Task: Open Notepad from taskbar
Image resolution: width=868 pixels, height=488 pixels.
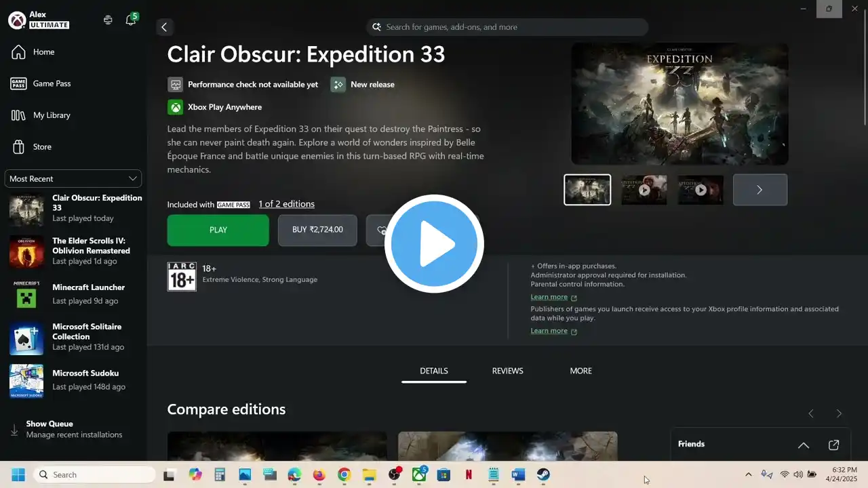Action: (493, 475)
